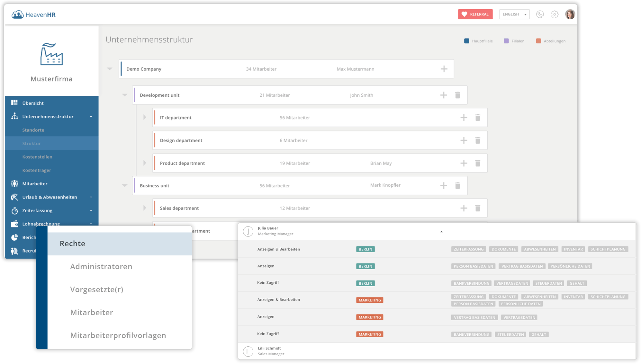Delete the Design department via trash icon

[478, 140]
